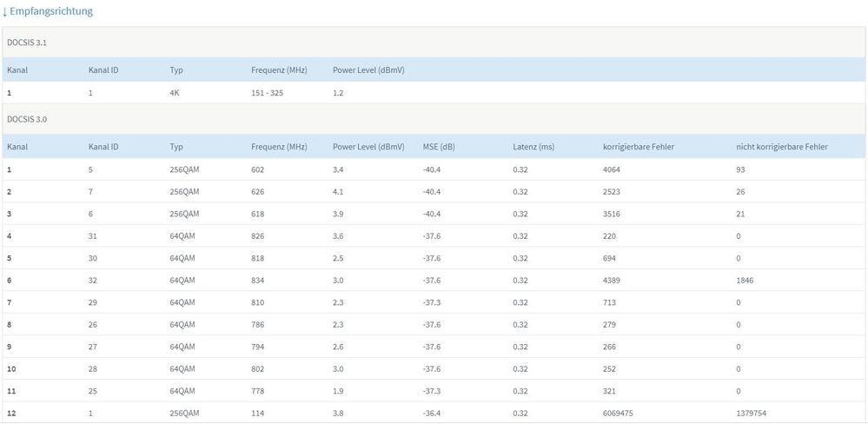Select the Latenz (ms) column header
This screenshot has height=424, width=868.
coord(533,147)
